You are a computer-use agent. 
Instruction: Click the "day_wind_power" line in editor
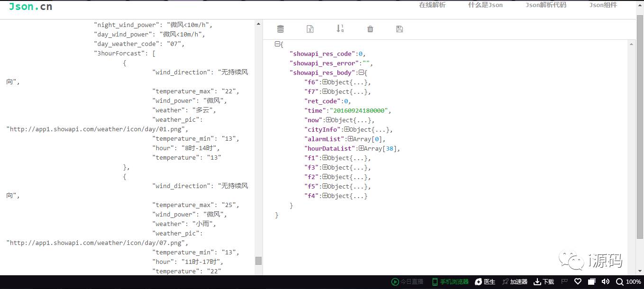(x=150, y=35)
